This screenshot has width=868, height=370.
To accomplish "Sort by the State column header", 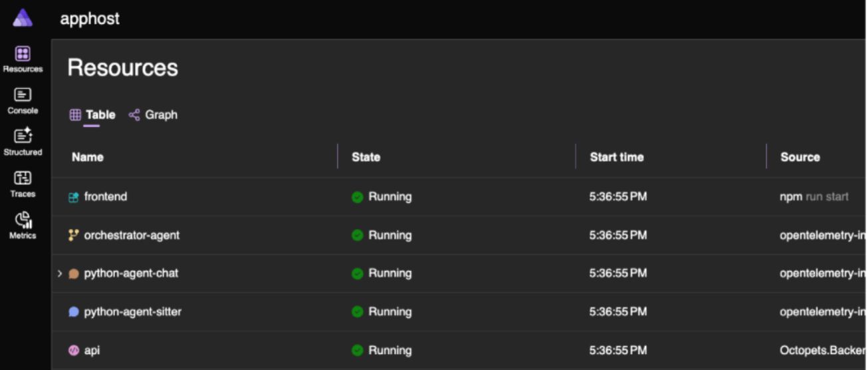I will 366,157.
